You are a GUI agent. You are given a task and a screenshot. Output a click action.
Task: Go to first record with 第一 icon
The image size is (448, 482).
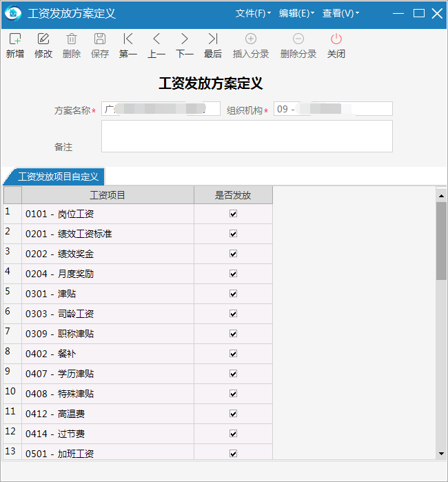128,39
